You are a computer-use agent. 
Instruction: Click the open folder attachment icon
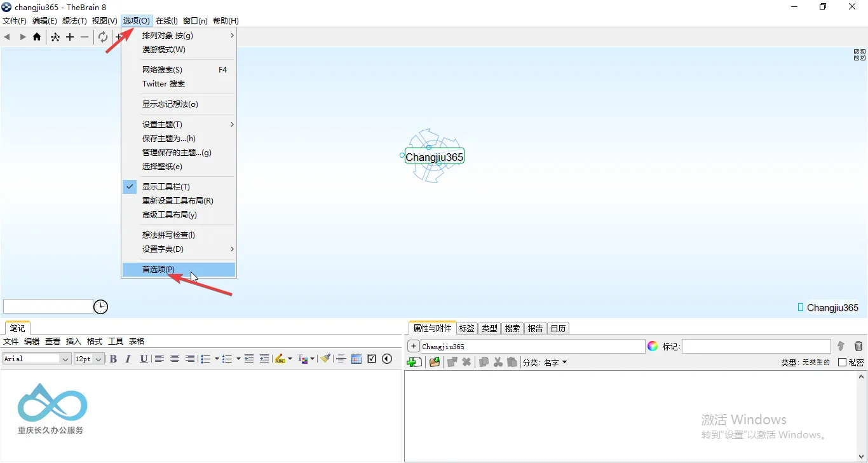coord(435,362)
